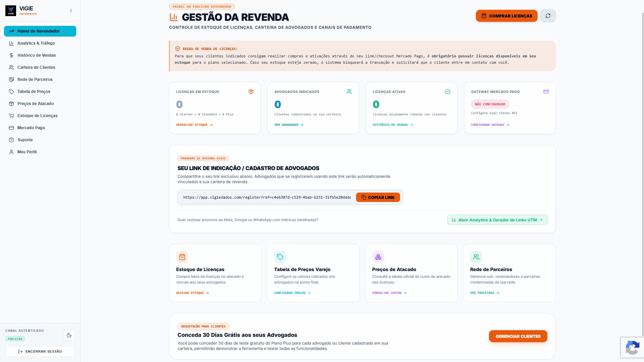Click the refresh icon beside Comprar Licenças
This screenshot has width=644, height=362.
tap(548, 16)
